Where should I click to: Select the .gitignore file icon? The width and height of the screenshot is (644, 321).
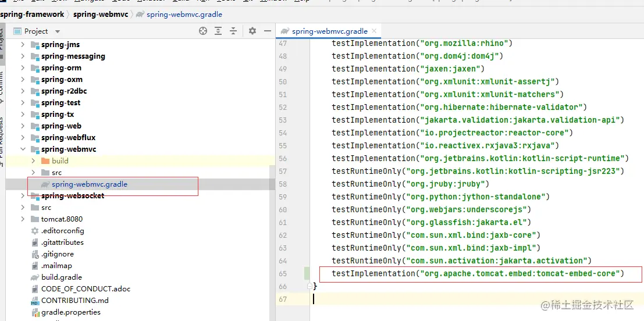coord(35,254)
